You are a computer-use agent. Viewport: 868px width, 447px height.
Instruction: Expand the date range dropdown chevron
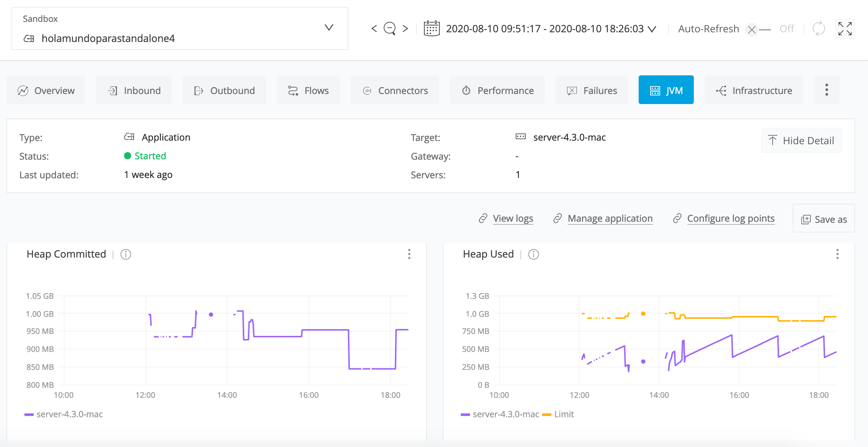click(x=652, y=29)
